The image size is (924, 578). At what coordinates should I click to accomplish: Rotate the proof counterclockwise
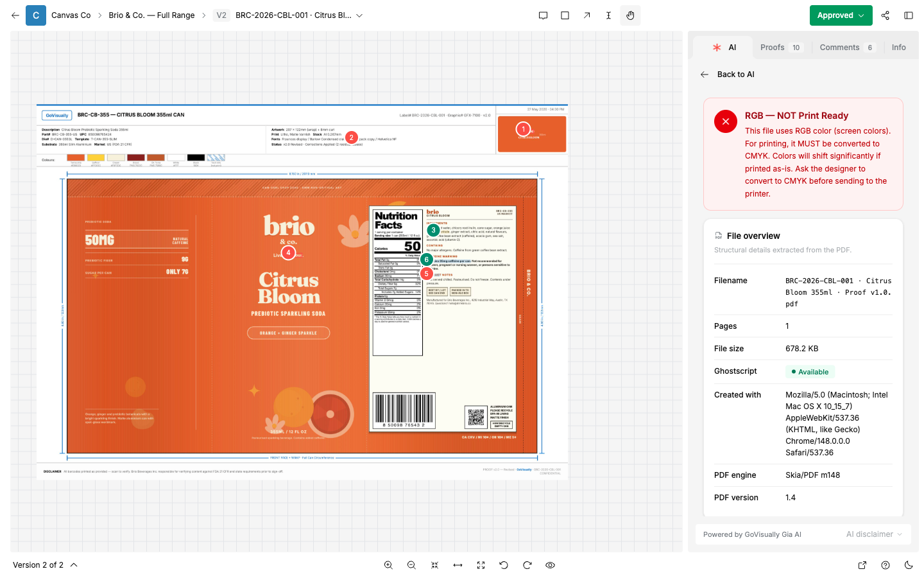pyautogui.click(x=504, y=565)
